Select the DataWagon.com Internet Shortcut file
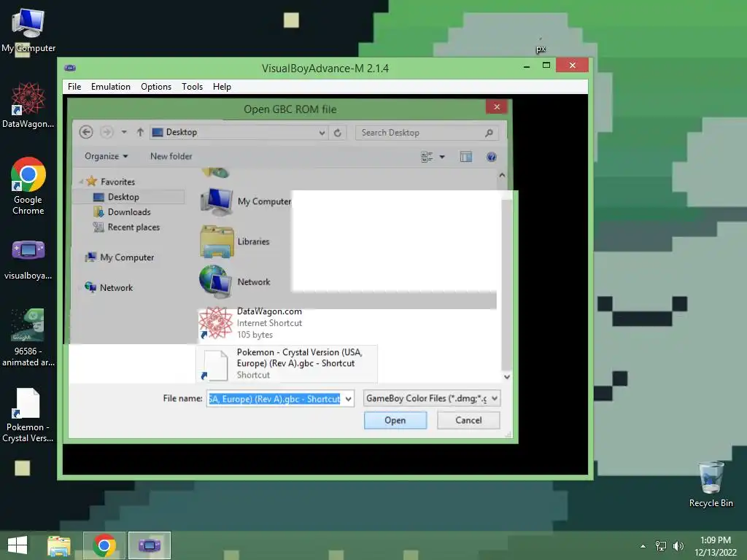This screenshot has width=747, height=560. tap(251, 323)
